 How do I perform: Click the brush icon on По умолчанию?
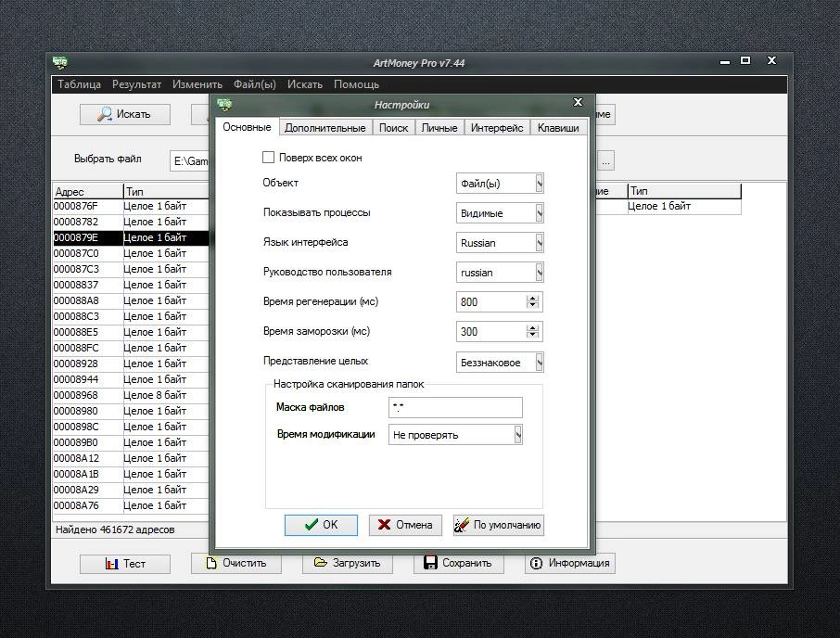tap(462, 525)
